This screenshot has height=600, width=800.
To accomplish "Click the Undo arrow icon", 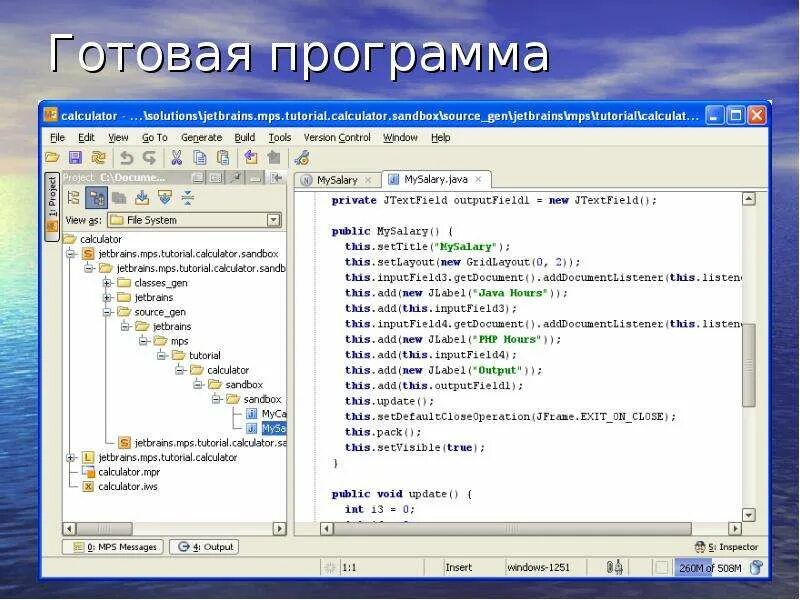I will [126, 158].
